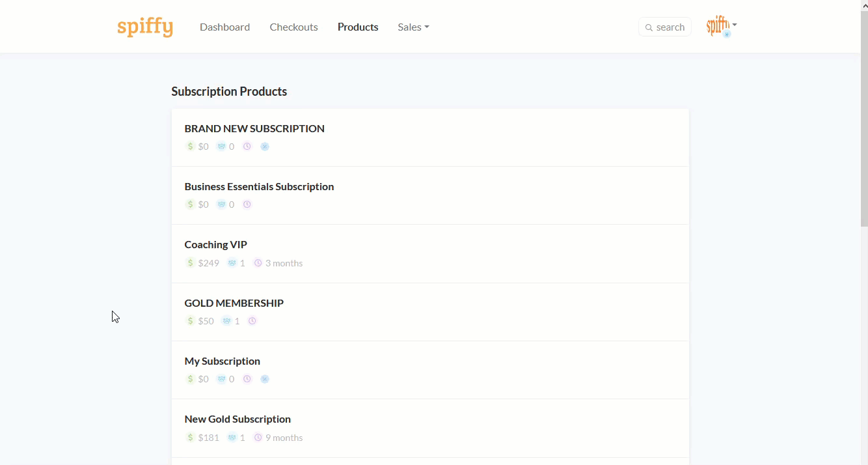Viewport: 868px width, 465px height.
Task: Click the dollar icon under BRAND NEW SUBSCRIPTION
Action: (190, 147)
